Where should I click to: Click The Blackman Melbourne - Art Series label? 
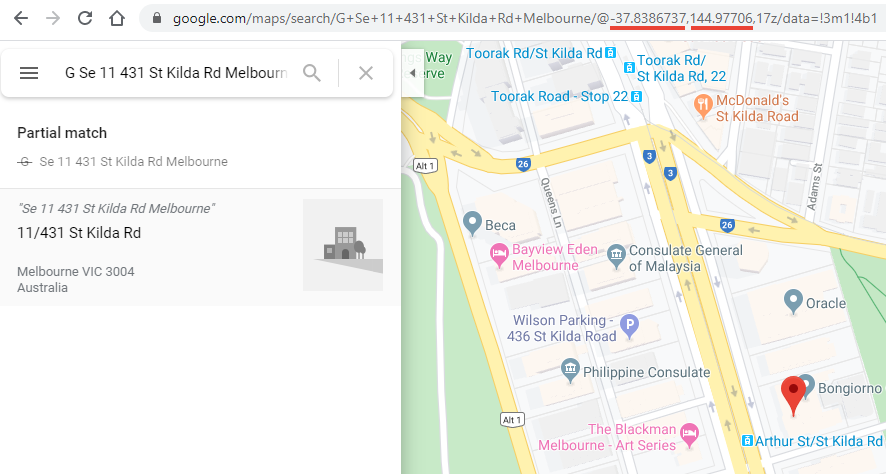(607, 437)
